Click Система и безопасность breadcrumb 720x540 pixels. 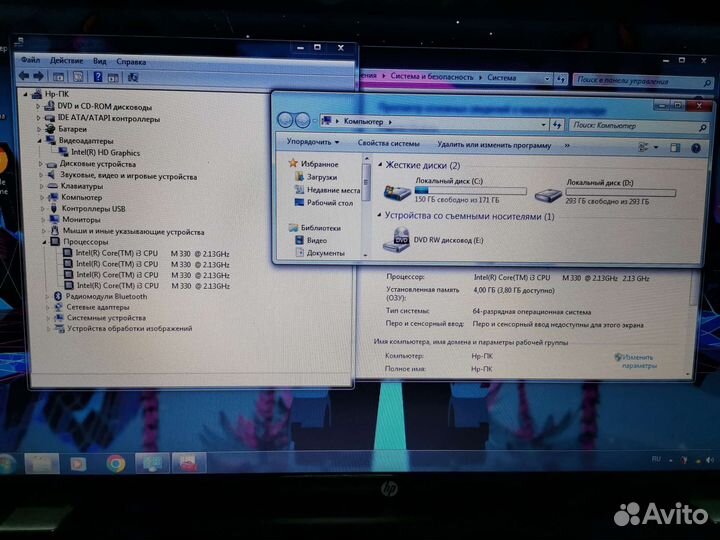coord(432,77)
